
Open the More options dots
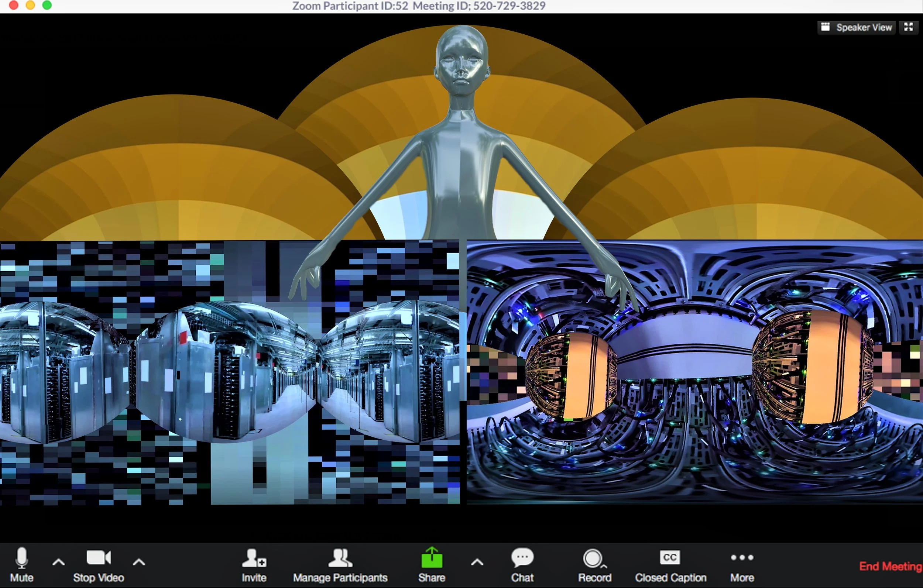point(742,558)
